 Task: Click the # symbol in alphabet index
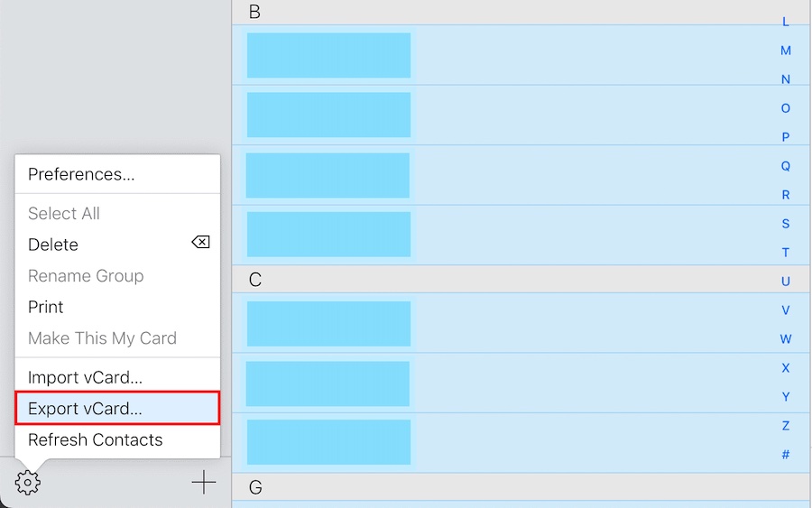pos(786,455)
